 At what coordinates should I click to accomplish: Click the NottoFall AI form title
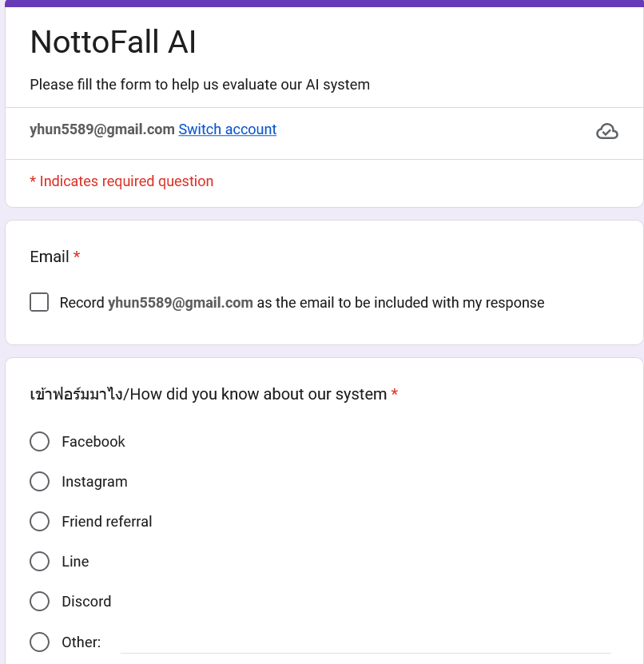point(113,42)
